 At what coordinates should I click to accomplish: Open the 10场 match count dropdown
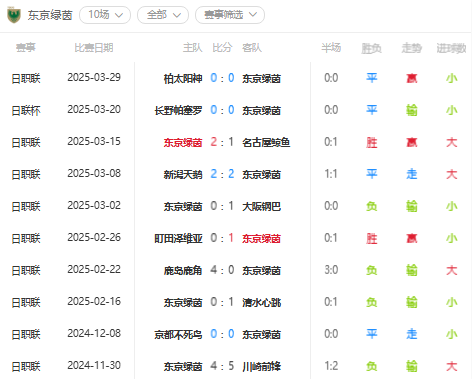[x=105, y=15]
